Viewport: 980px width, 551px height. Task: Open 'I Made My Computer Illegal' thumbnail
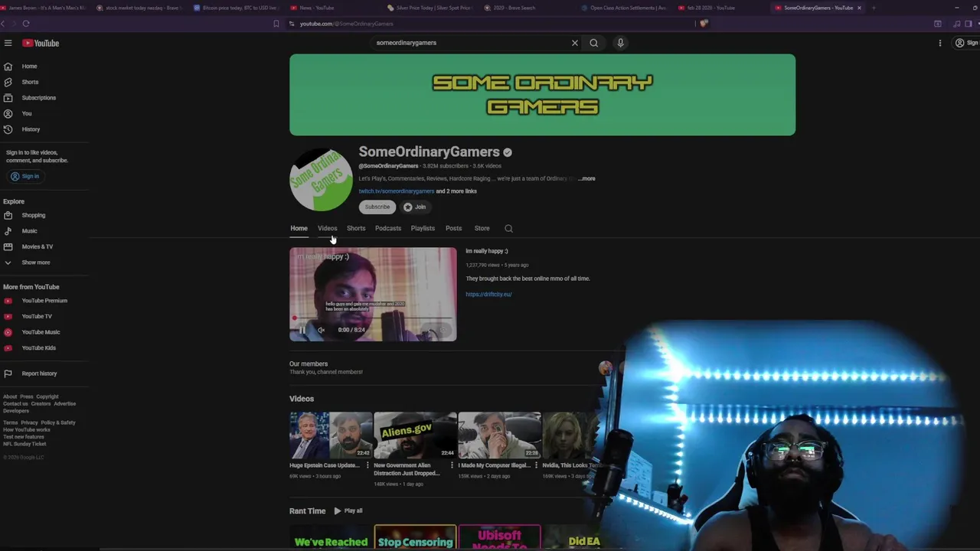tap(499, 435)
